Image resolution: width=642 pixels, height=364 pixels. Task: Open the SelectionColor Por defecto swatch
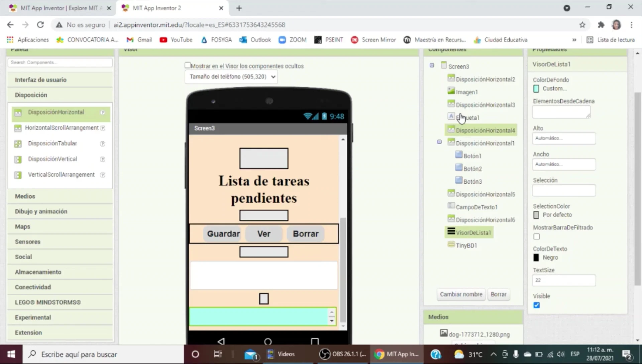536,215
